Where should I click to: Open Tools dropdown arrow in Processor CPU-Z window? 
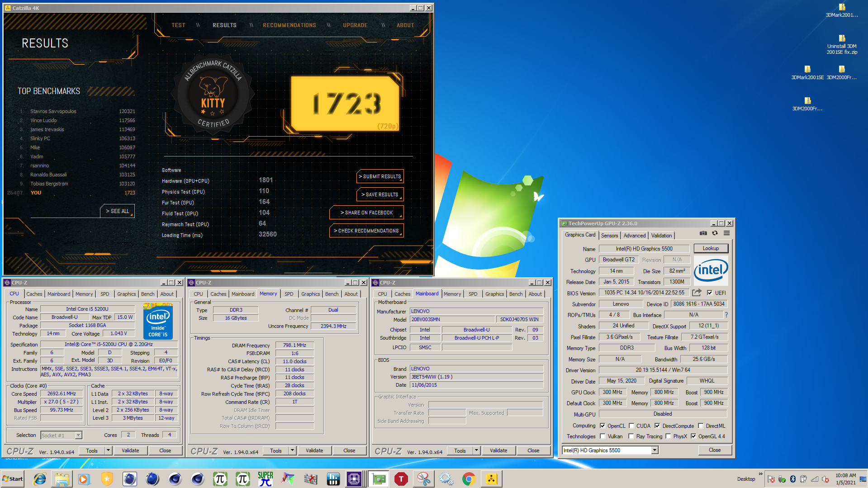click(x=108, y=450)
